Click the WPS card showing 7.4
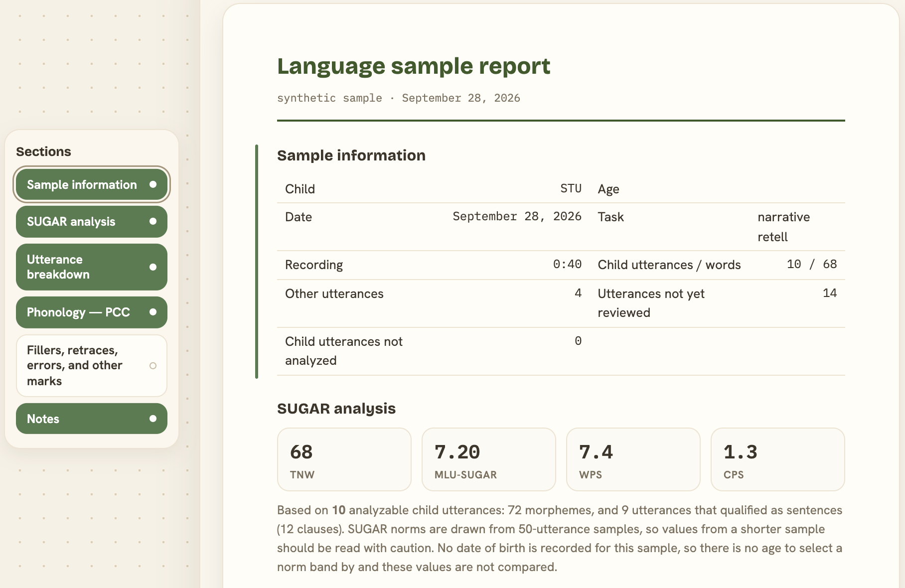The width and height of the screenshot is (905, 588). (633, 459)
